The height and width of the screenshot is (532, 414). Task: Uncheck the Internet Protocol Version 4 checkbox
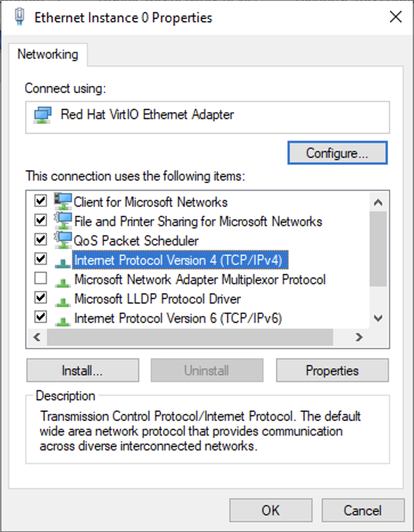39,259
